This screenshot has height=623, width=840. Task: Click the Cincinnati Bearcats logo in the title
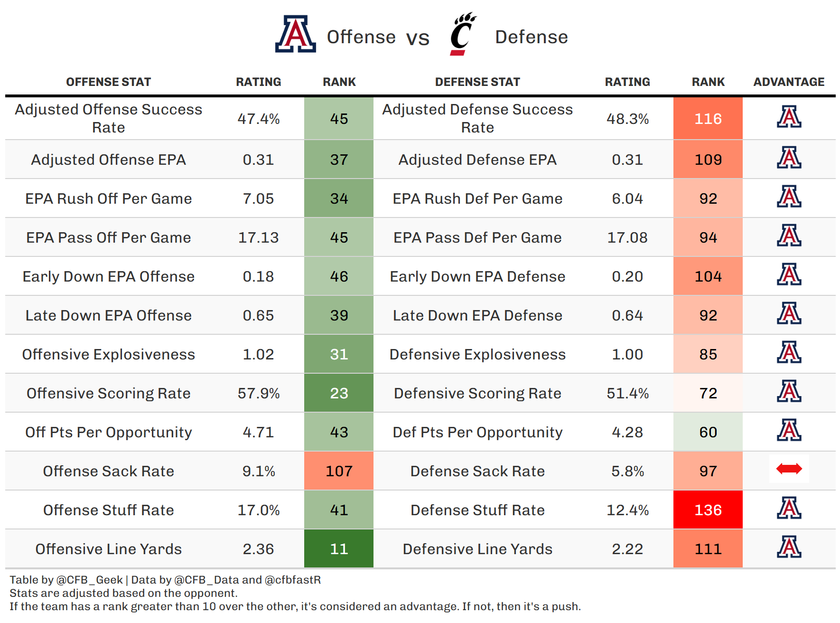click(463, 34)
